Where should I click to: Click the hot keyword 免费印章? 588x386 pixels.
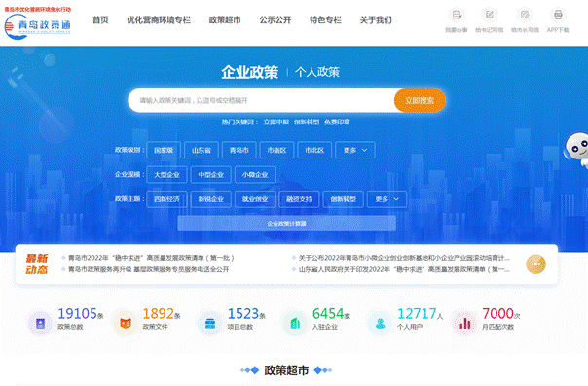point(337,123)
